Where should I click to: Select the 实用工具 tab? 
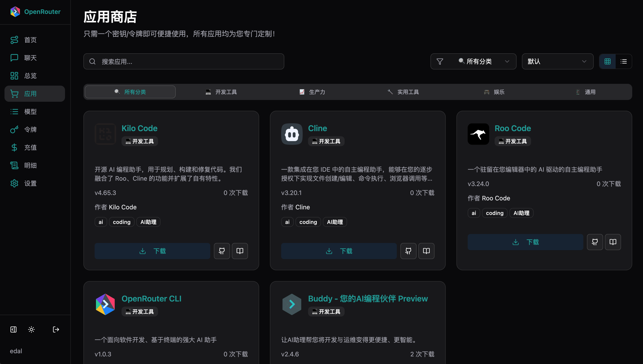403,92
